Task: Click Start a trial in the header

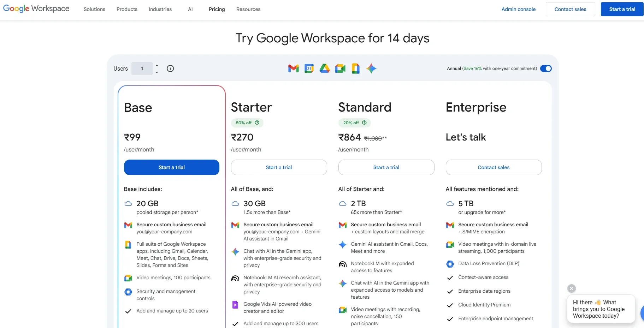Action: click(x=622, y=9)
